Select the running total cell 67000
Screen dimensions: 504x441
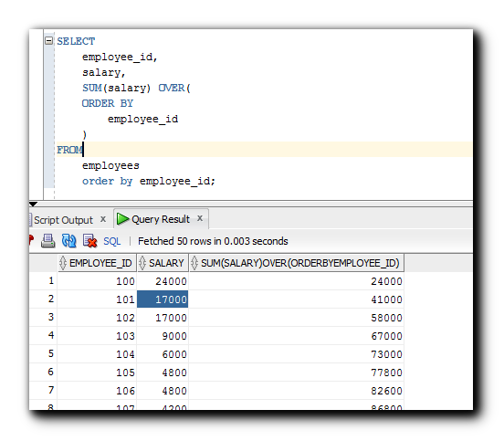pos(297,336)
